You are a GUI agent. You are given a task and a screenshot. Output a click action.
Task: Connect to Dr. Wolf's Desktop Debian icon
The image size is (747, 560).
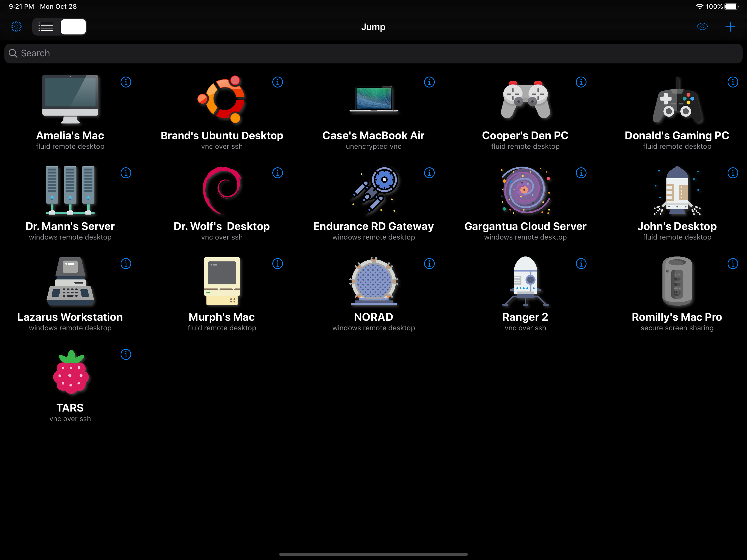pyautogui.click(x=222, y=191)
